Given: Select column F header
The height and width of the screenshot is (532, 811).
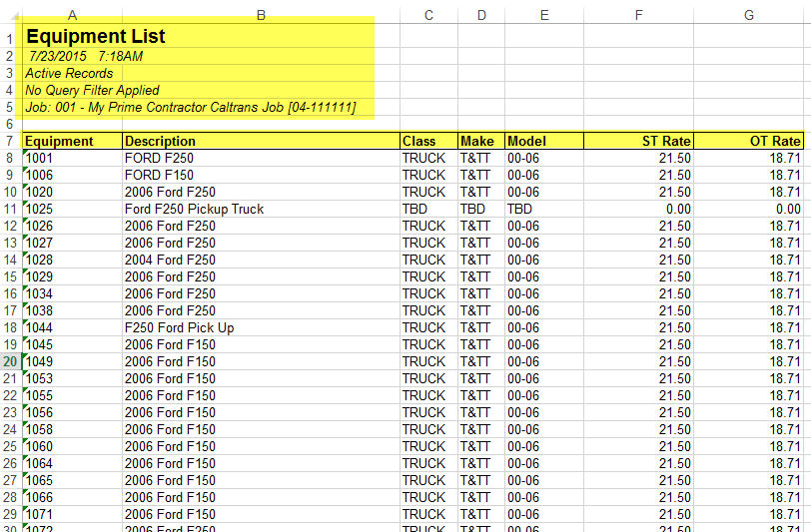Looking at the screenshot, I should tap(639, 15).
